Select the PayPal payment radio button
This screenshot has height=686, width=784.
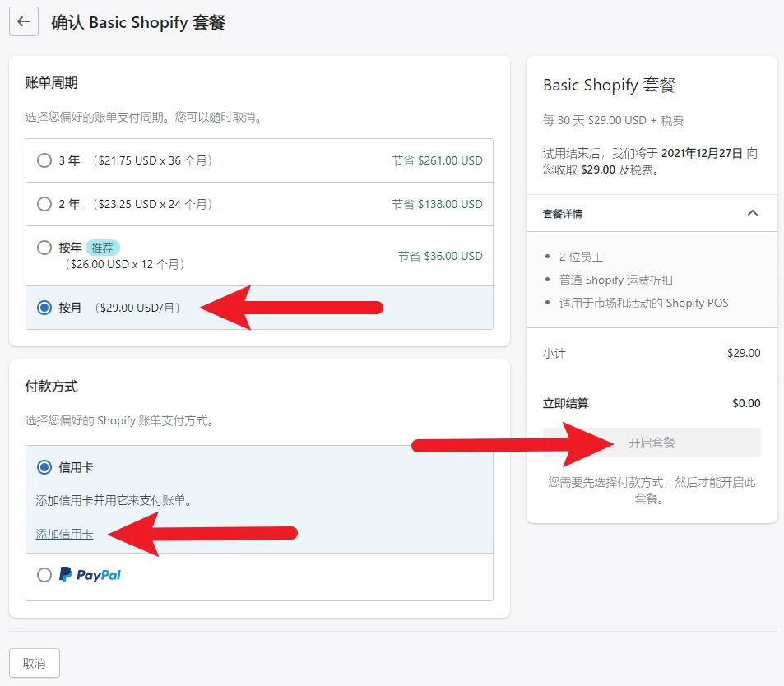coord(44,575)
